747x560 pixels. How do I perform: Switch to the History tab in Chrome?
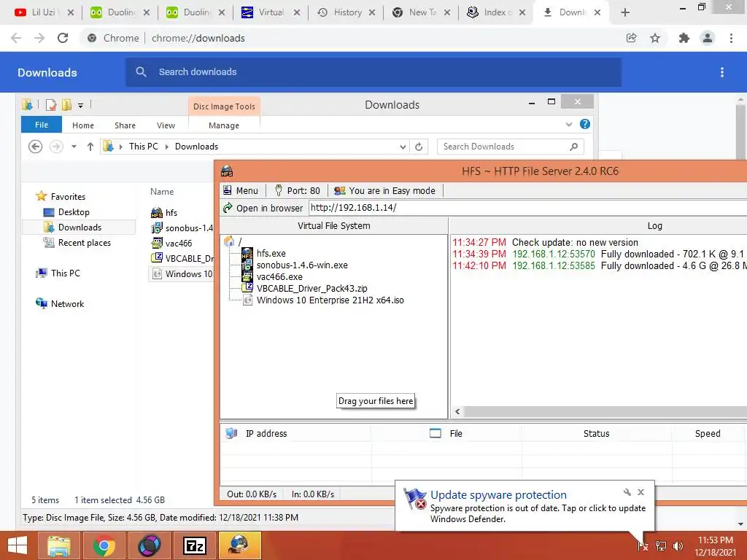346,12
